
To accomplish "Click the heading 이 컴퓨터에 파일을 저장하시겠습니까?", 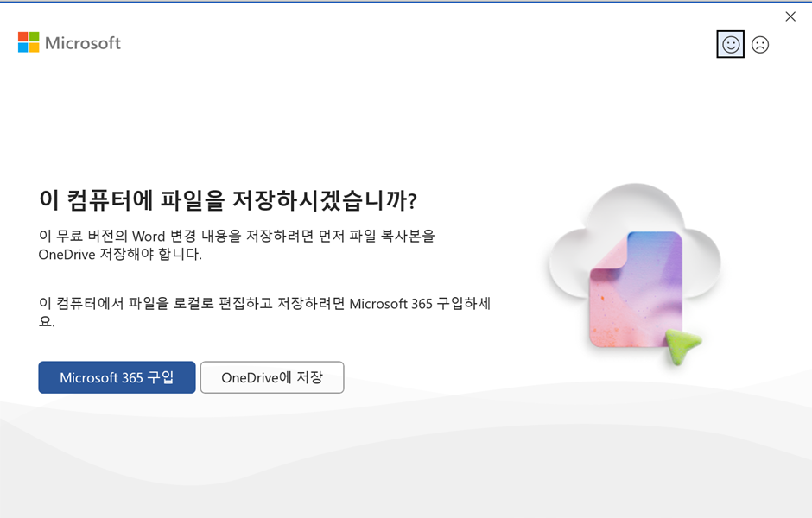I will click(228, 200).
